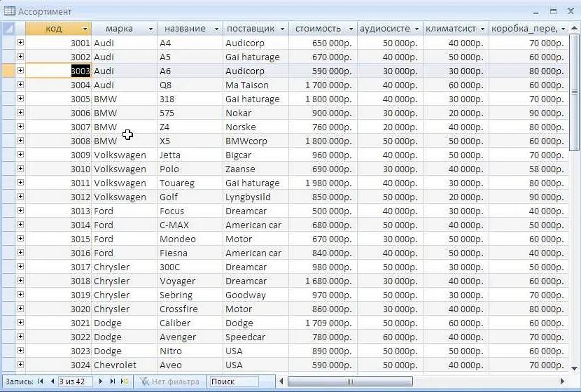Select the Ma Taison supplier cell

(x=255, y=85)
